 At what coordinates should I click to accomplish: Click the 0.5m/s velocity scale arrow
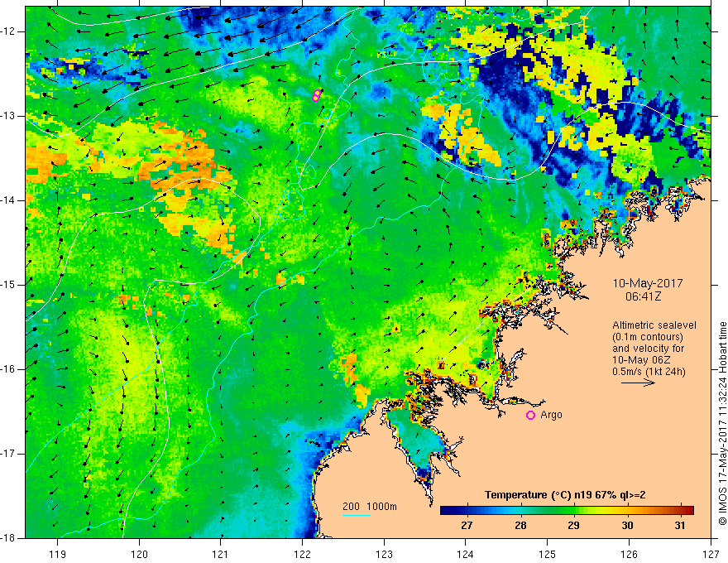pyautogui.click(x=638, y=383)
